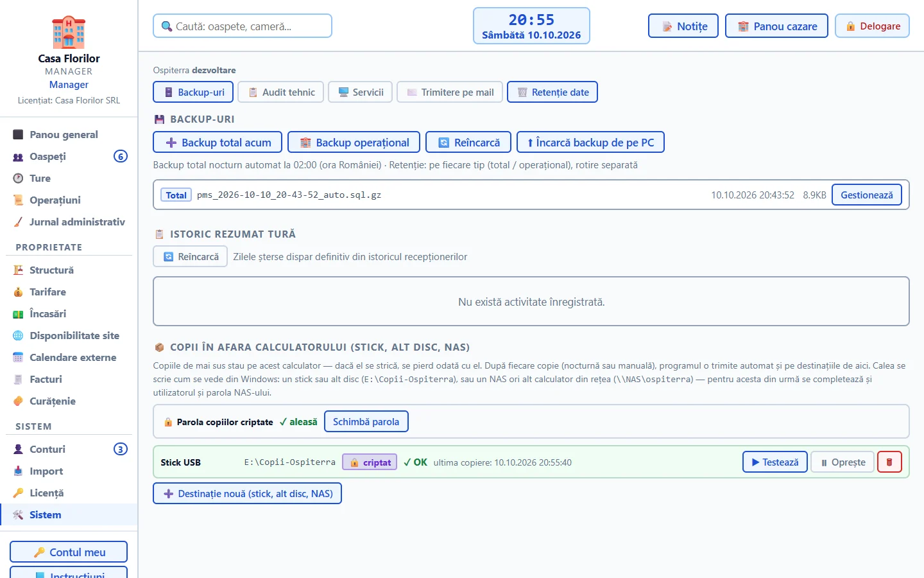Viewport: 924px width, 578px height.
Task: Open Facturi in the sidebar
Action: click(69, 379)
